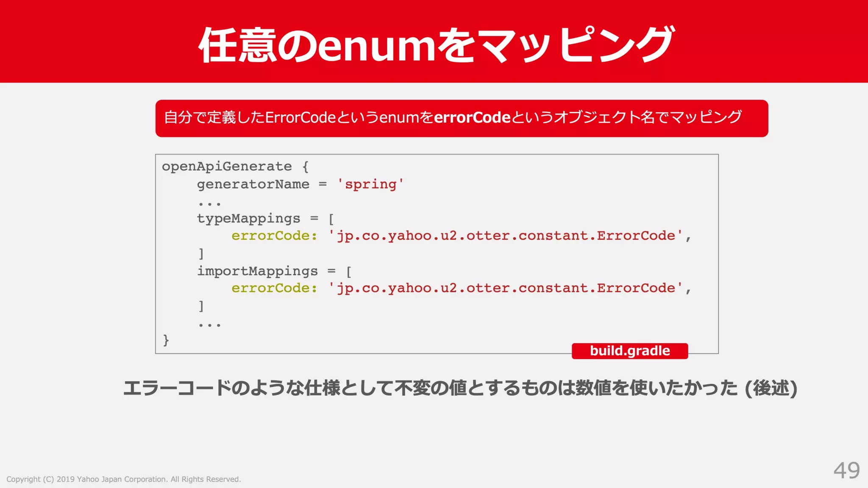The image size is (868, 488).
Task: Click the last ellipsis before closing brace
Action: (209, 324)
